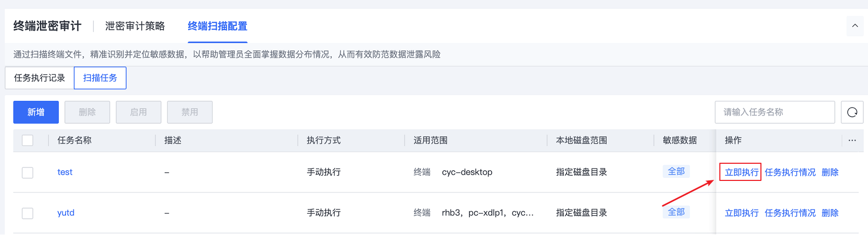Check the box for test task

[x=28, y=173]
